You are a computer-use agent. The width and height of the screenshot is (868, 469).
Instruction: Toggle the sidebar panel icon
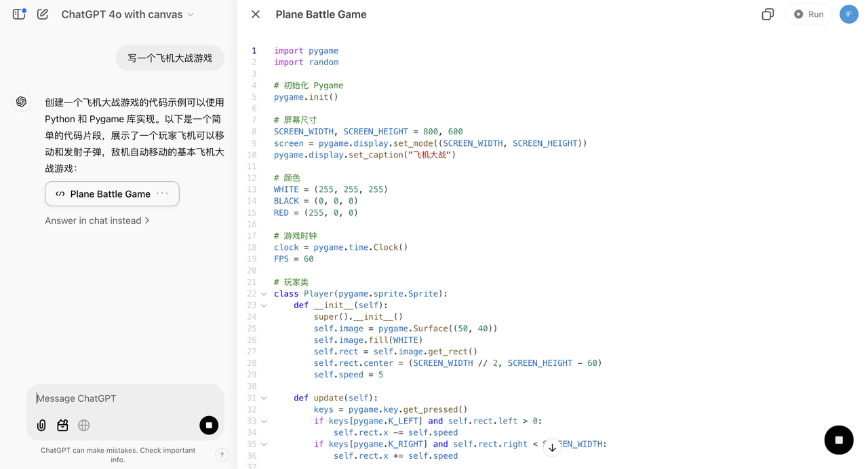point(19,14)
